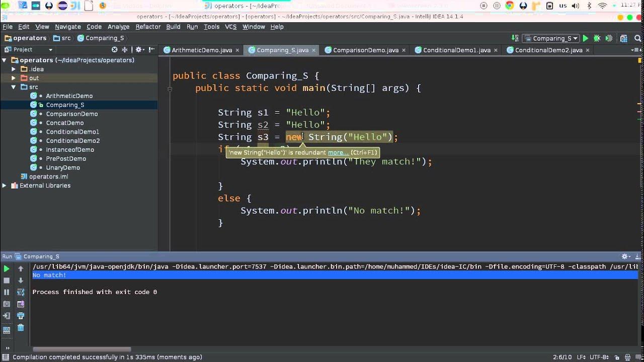The width and height of the screenshot is (644, 362).
Task: Toggle scroll to end in Run console
Action: point(21,304)
